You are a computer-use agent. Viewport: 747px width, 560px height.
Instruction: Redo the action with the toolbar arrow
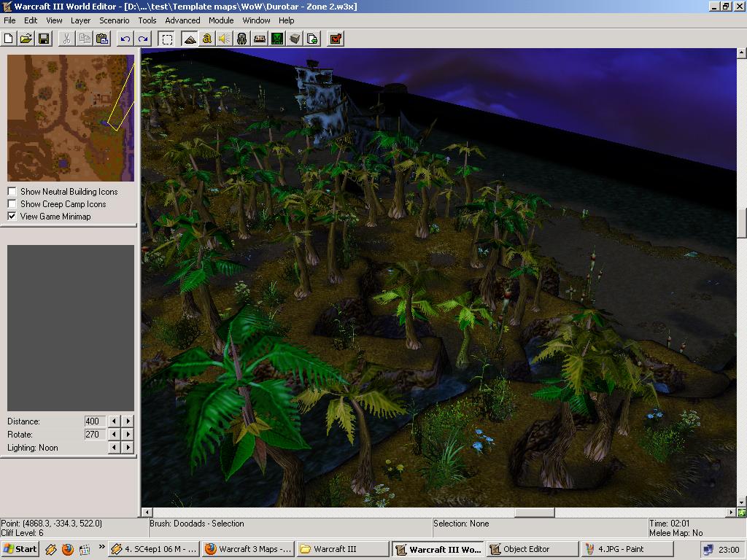click(x=143, y=39)
